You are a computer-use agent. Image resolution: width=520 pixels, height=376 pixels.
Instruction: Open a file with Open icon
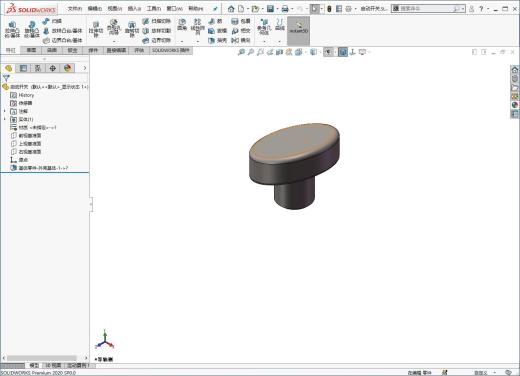click(x=255, y=9)
